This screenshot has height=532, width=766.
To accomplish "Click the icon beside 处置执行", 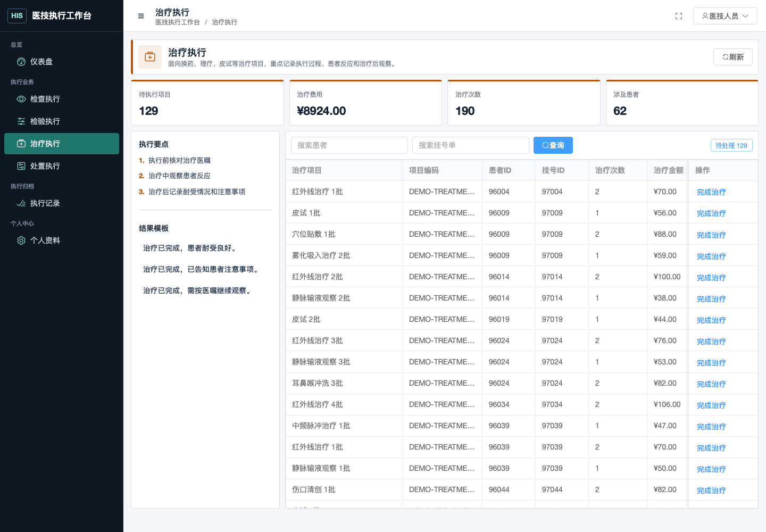I will point(21,166).
